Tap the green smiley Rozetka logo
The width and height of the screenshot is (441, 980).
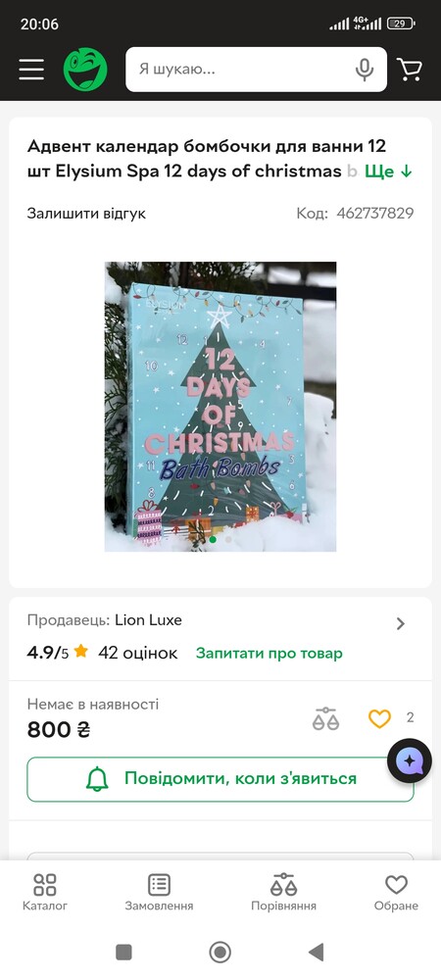coord(85,70)
